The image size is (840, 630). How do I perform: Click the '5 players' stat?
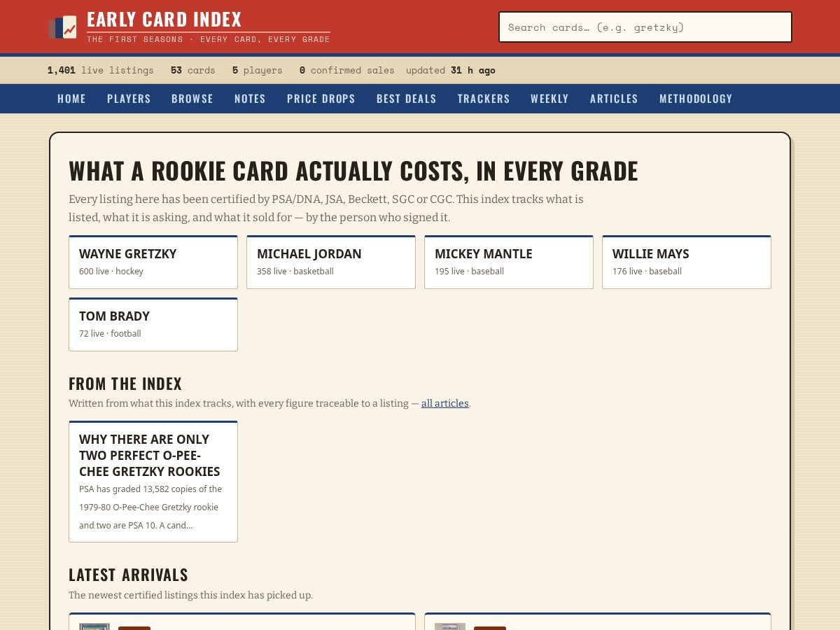click(258, 70)
